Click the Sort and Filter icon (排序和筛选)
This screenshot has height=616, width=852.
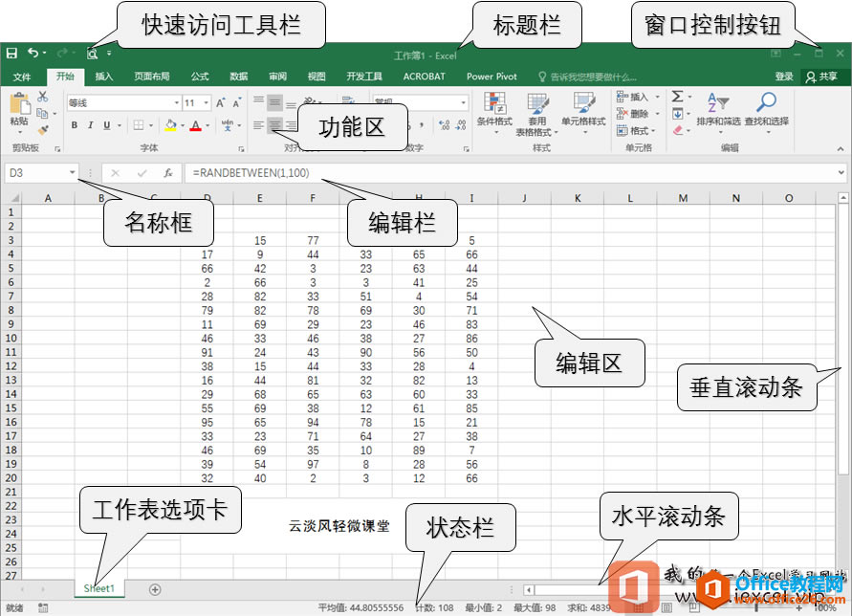click(719, 103)
